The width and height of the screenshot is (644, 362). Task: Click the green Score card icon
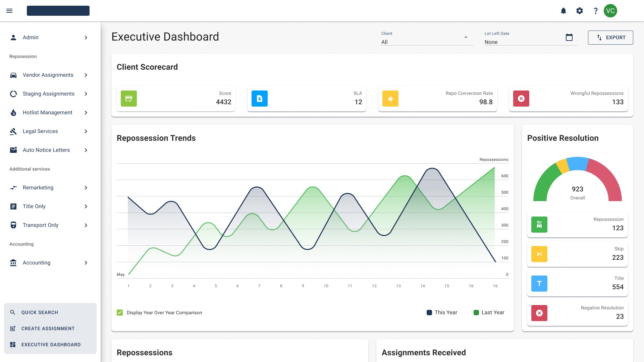[x=129, y=99]
